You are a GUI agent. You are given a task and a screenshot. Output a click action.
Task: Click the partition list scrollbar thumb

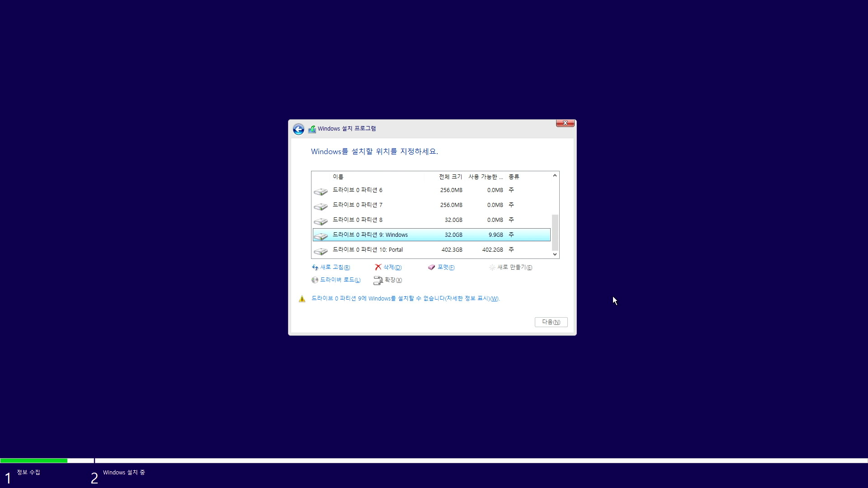tap(555, 232)
